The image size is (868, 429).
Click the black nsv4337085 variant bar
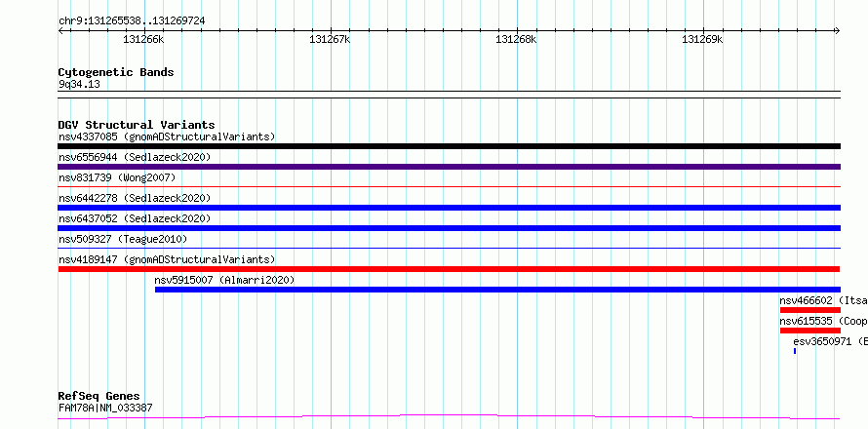point(449,146)
